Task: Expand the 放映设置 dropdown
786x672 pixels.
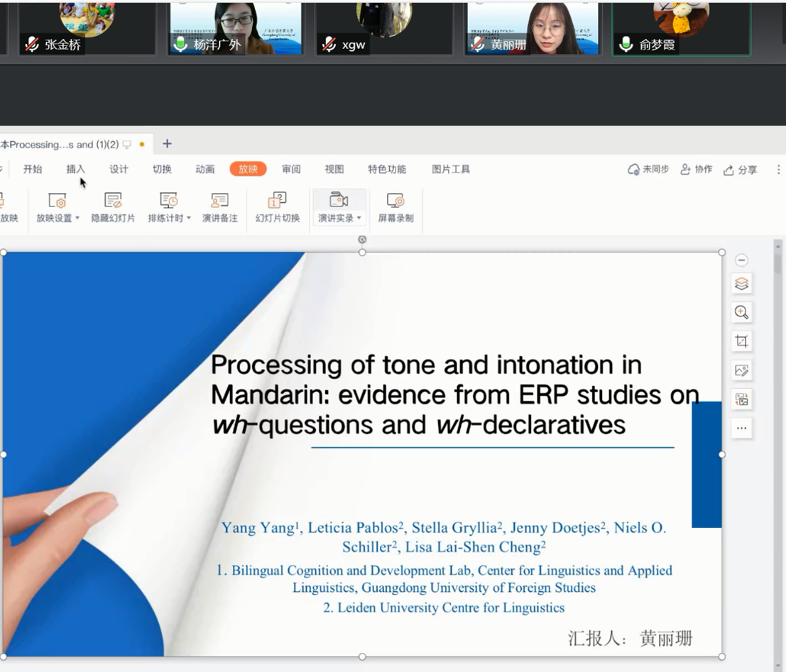Action: (x=77, y=219)
